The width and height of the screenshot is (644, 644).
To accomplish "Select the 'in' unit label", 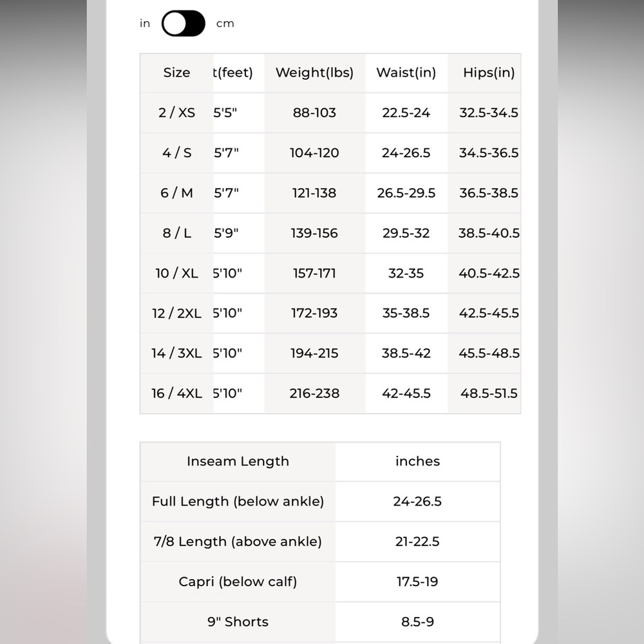I will coord(145,23).
